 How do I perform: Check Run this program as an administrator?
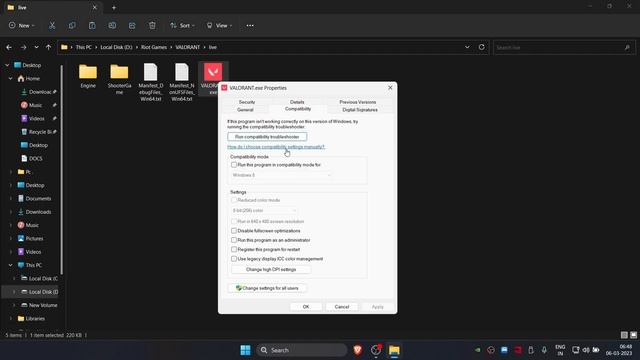coord(234,240)
